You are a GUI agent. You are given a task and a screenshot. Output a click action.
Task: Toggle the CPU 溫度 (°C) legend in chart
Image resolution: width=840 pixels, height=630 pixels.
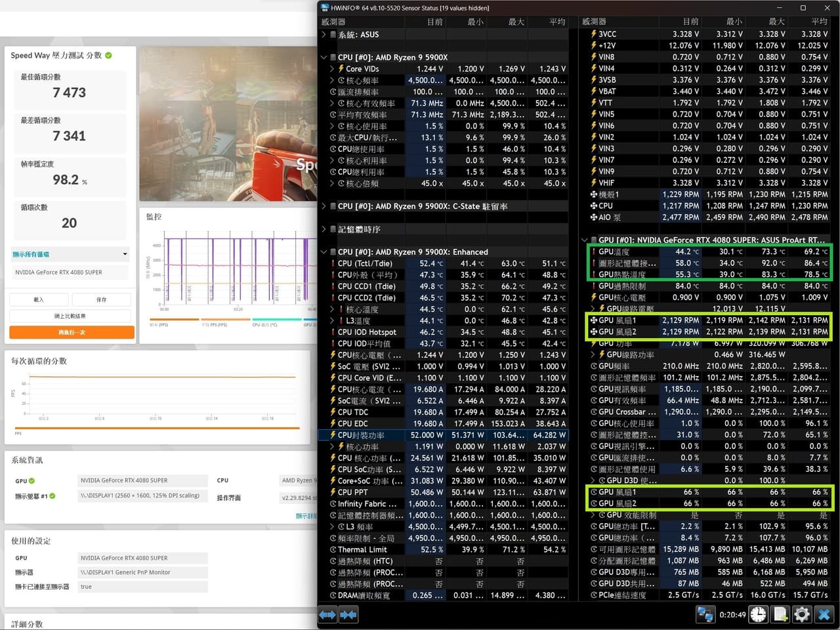(276, 322)
